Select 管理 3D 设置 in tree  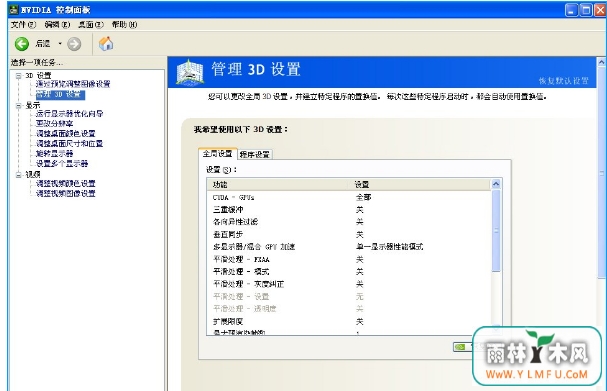[x=60, y=94]
